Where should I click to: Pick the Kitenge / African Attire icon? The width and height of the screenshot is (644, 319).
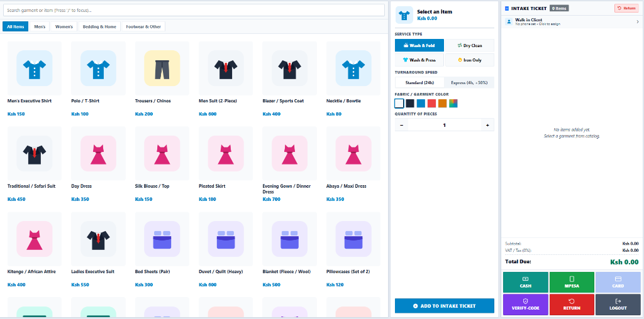tap(35, 239)
